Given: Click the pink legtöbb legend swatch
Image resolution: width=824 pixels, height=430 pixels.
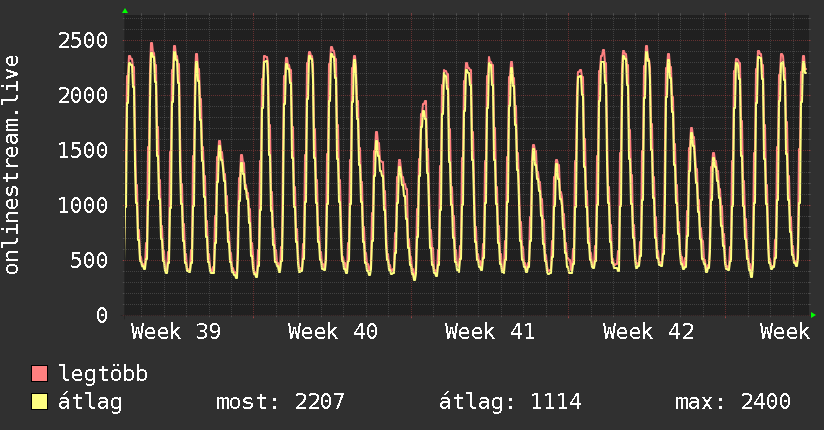Looking at the screenshot, I should coord(39,373).
